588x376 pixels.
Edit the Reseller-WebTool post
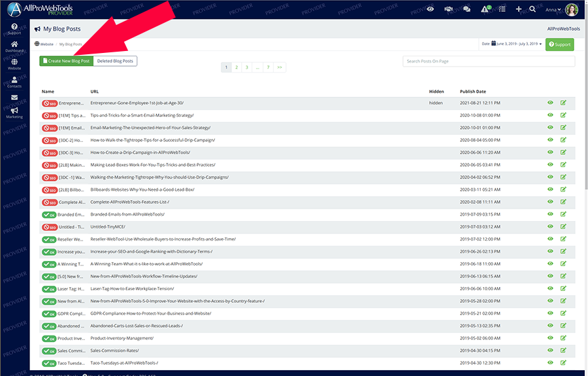click(563, 239)
